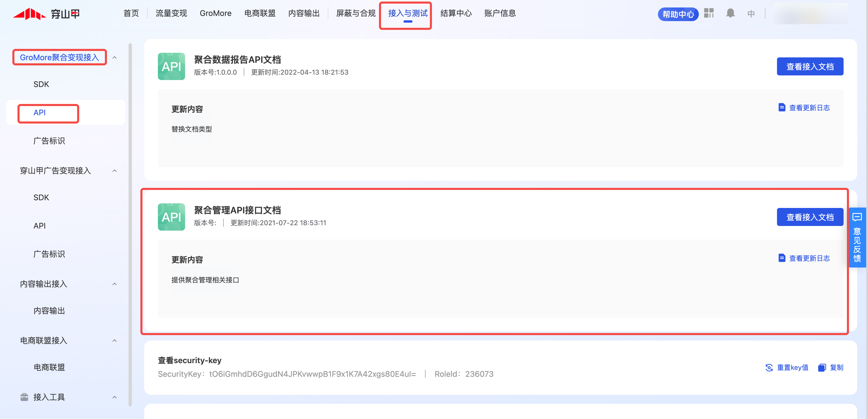Click the 穿山甲 logo
This screenshot has width=868, height=419.
coord(46,14)
